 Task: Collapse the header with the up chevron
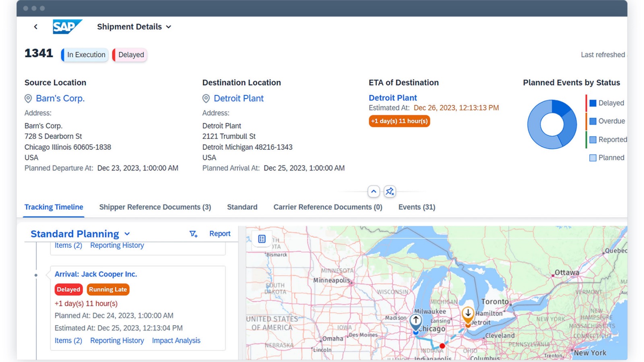coord(374,191)
